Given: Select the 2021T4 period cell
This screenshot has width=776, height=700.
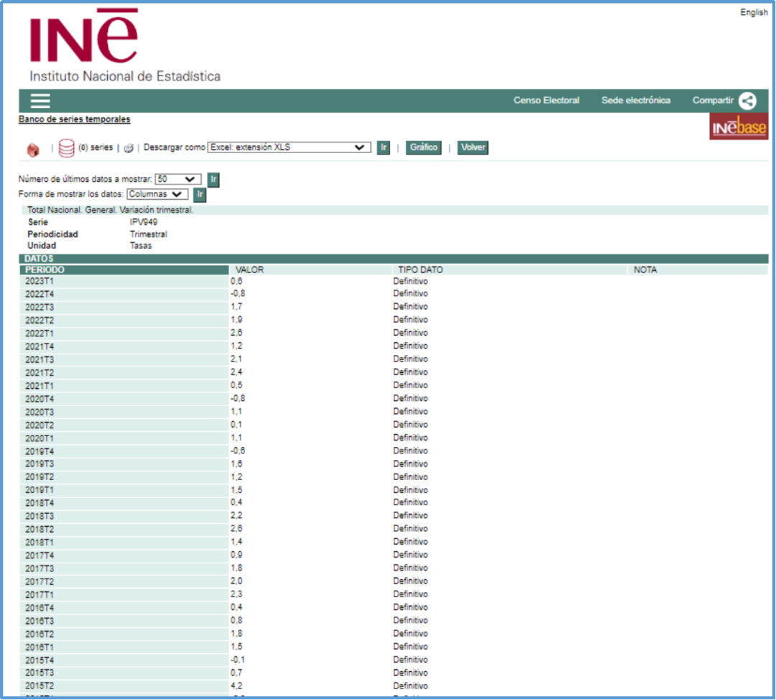Looking at the screenshot, I should click(x=124, y=346).
